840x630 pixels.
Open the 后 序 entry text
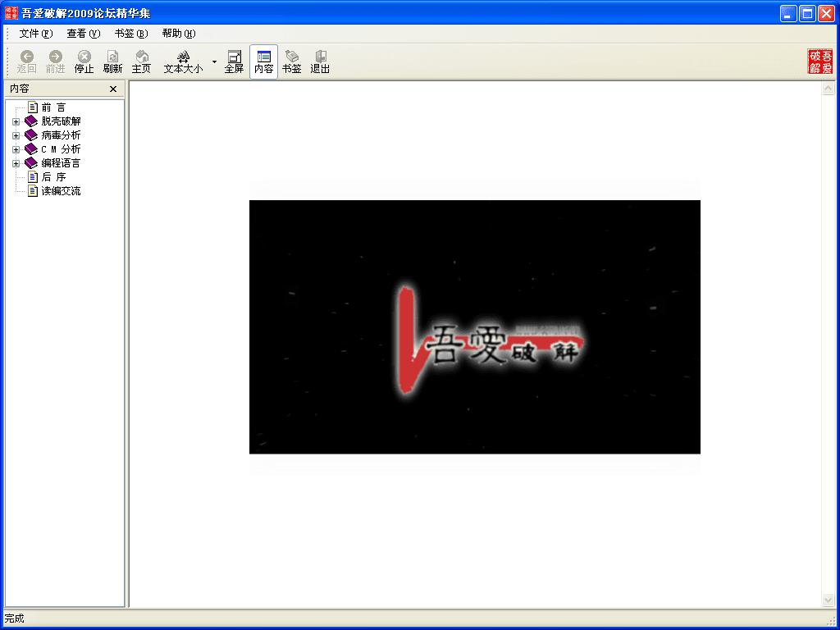pyautogui.click(x=53, y=177)
